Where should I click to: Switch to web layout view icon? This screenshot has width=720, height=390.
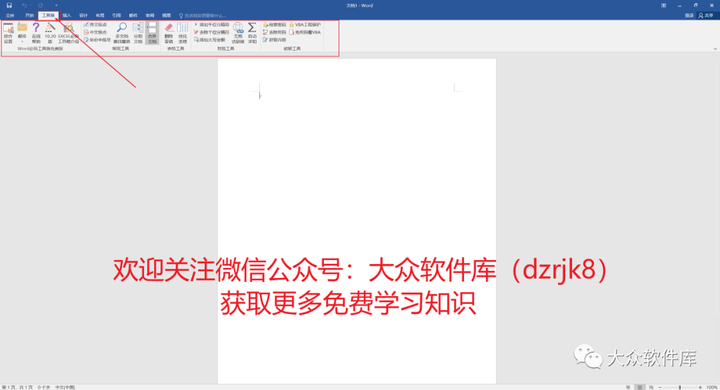[651, 387]
